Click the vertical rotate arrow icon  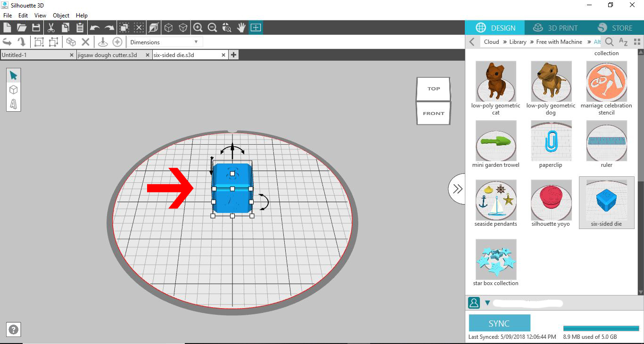21,42
